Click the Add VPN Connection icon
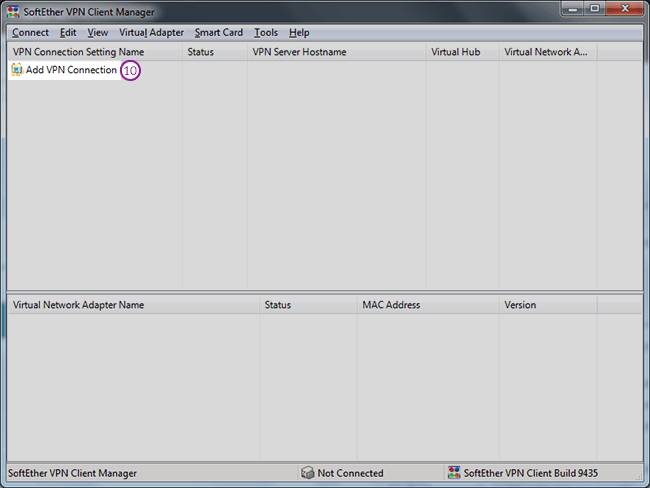Image resolution: width=650 pixels, height=488 pixels. (17, 70)
